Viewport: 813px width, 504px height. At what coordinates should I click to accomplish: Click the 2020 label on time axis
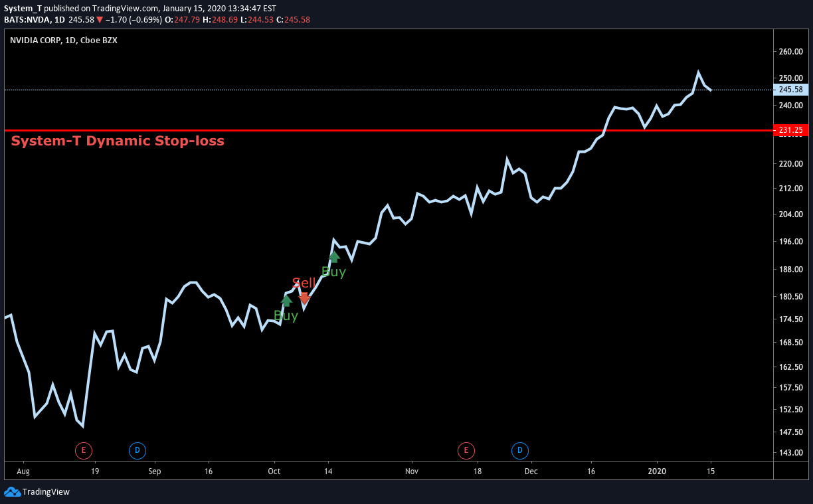tap(657, 471)
